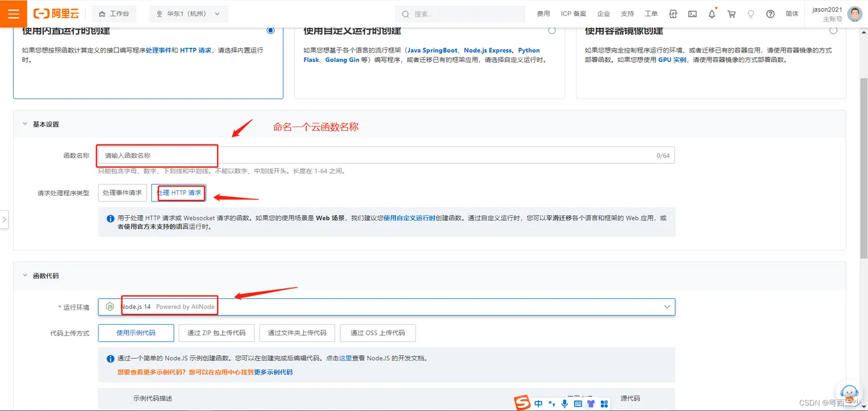Open the API code icon in header
868x411 pixels.
tap(673, 14)
